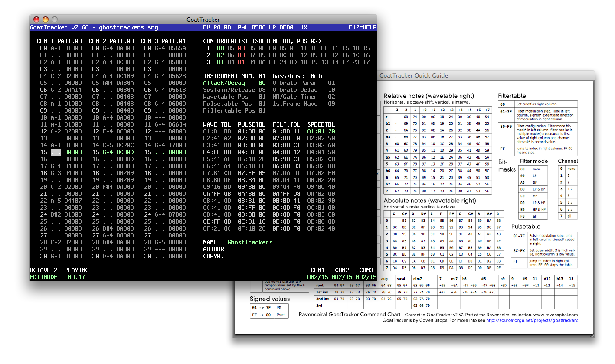Click the PLAYING status text
This screenshot has width=615, height=364.
click(x=76, y=270)
